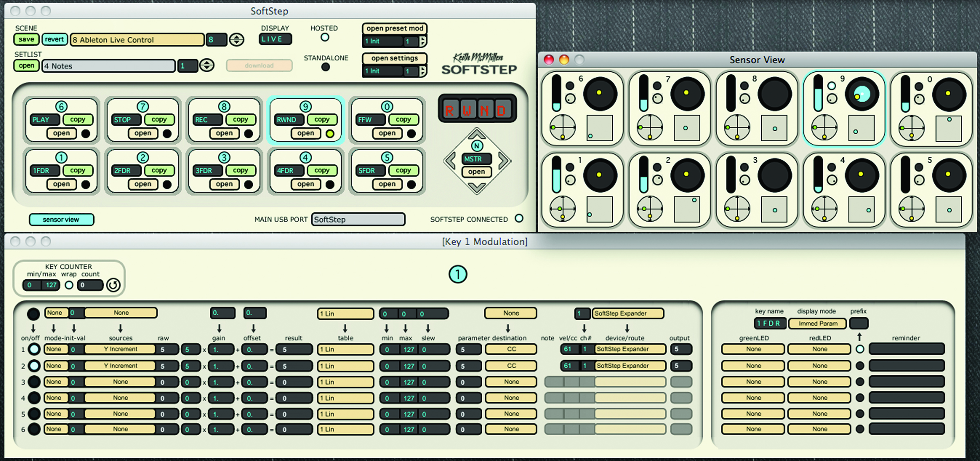
Task: Open scene name dropdown Ableton Live Control
Action: 137,40
